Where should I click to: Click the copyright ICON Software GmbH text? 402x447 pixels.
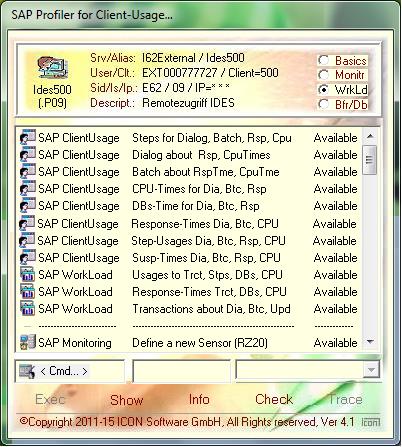[x=187, y=422]
